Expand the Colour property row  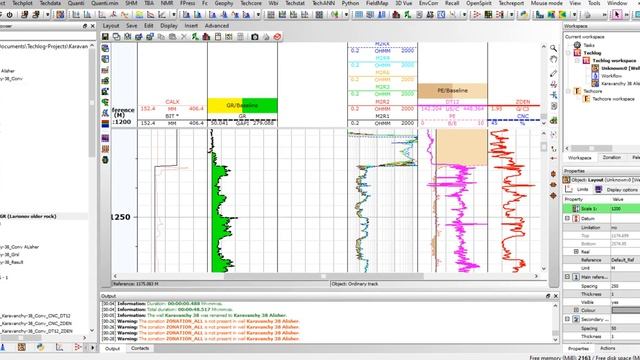576,310
